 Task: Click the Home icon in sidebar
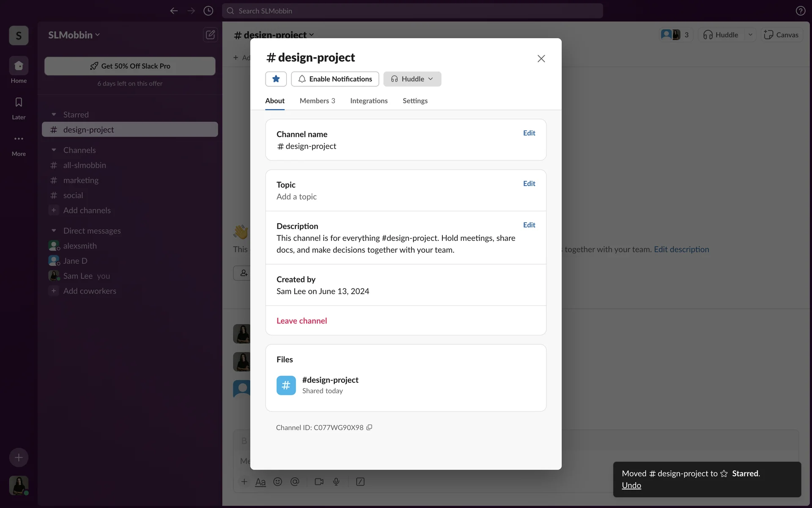(x=19, y=66)
